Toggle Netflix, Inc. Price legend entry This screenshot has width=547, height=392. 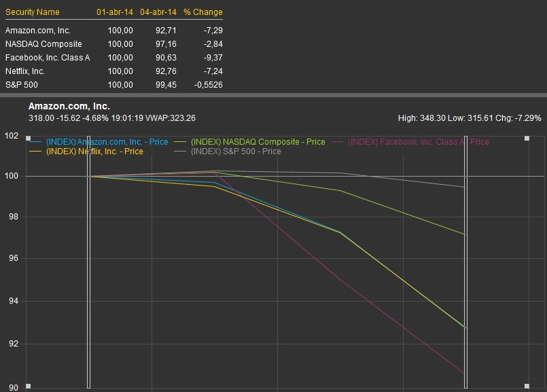tap(86, 152)
